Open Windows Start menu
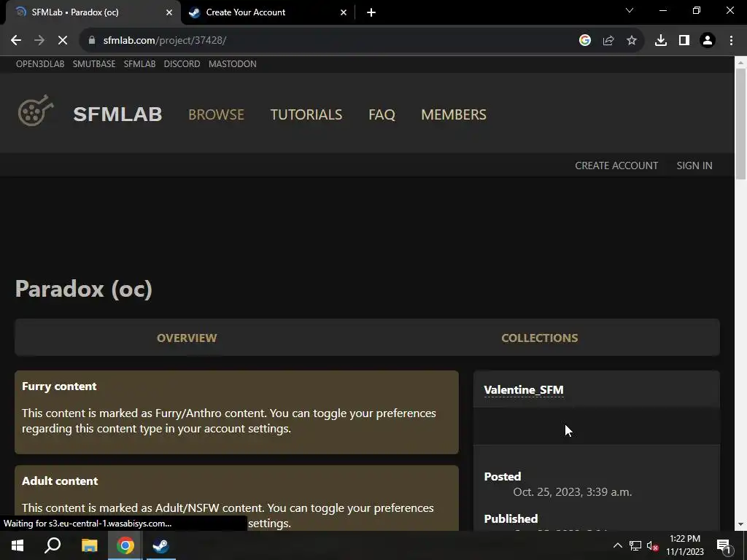 pyautogui.click(x=18, y=545)
